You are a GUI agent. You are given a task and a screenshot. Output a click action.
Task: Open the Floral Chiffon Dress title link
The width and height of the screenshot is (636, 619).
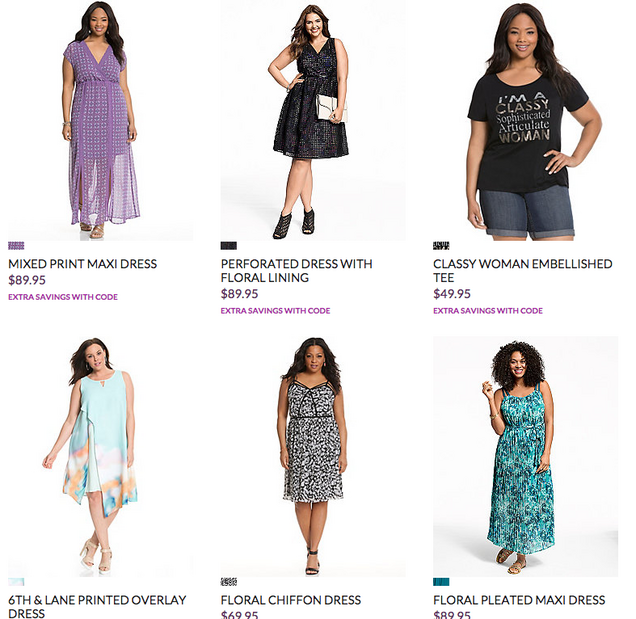click(x=290, y=601)
